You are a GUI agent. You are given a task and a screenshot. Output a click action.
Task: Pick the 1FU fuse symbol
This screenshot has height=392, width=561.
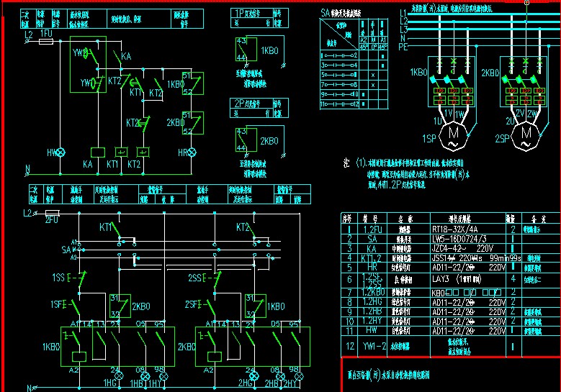(x=45, y=42)
